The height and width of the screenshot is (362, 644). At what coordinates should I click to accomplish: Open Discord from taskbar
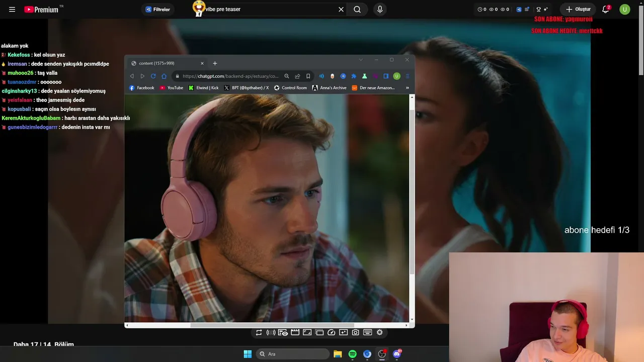(396, 354)
